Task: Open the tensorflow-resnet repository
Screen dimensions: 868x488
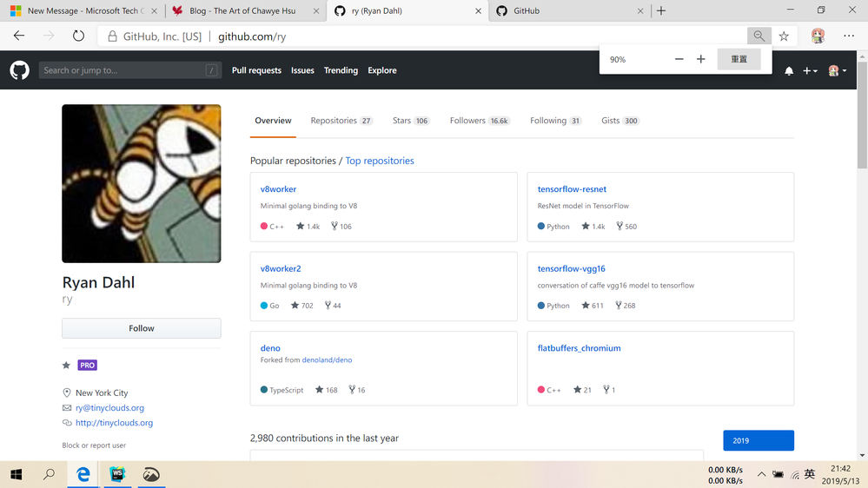Action: (572, 189)
